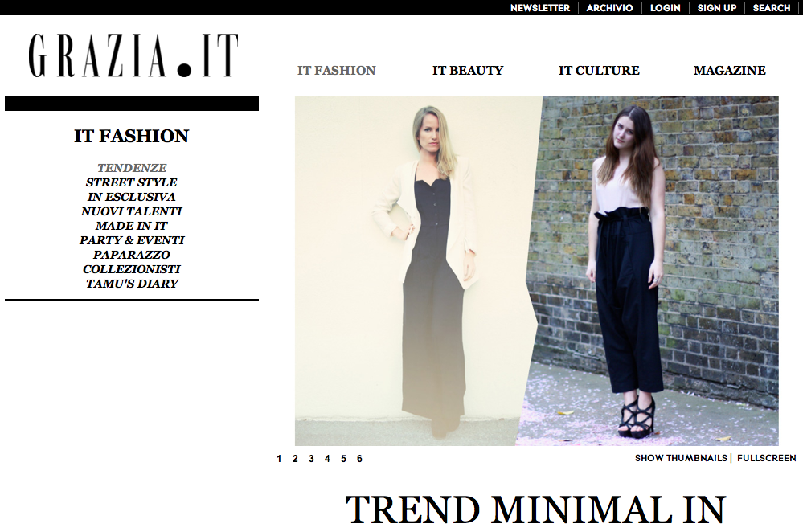Open the Newsletter link

[540, 8]
